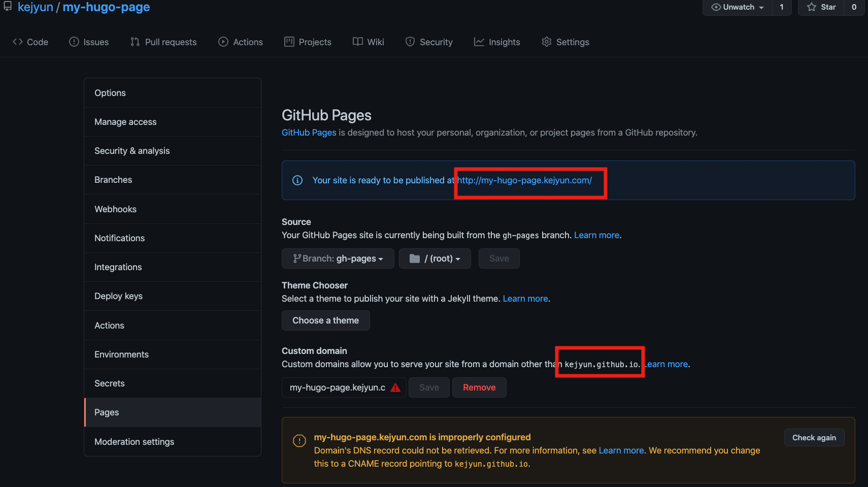Open the Actions tab in top navigation

(241, 42)
